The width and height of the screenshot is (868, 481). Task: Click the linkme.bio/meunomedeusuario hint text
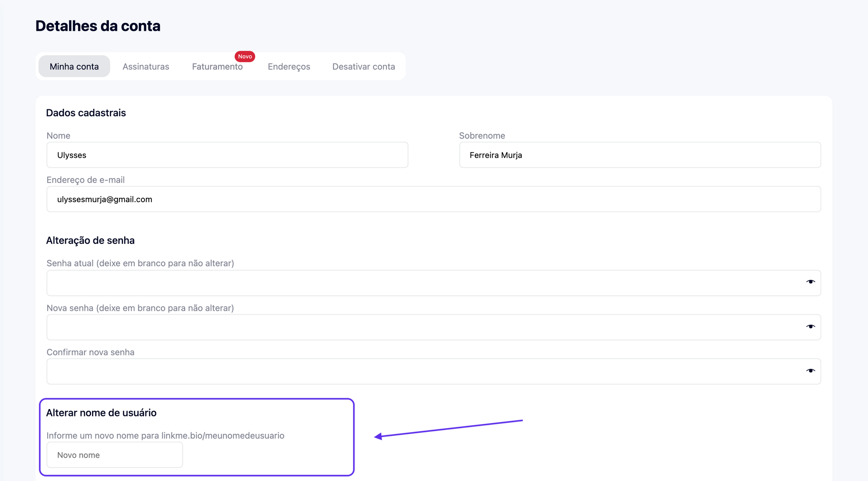coord(223,435)
